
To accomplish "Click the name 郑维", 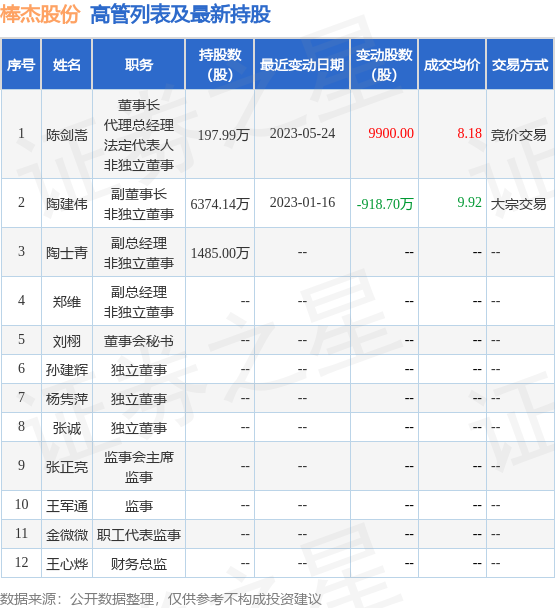I will coord(67,302).
